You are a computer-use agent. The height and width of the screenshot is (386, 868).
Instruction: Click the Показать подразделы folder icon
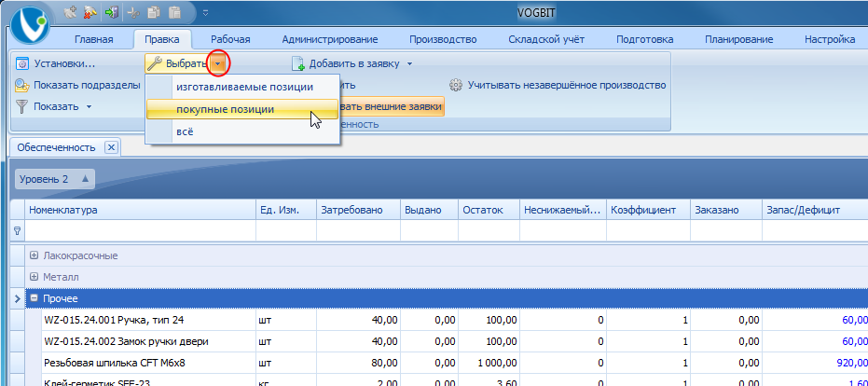tap(21, 85)
